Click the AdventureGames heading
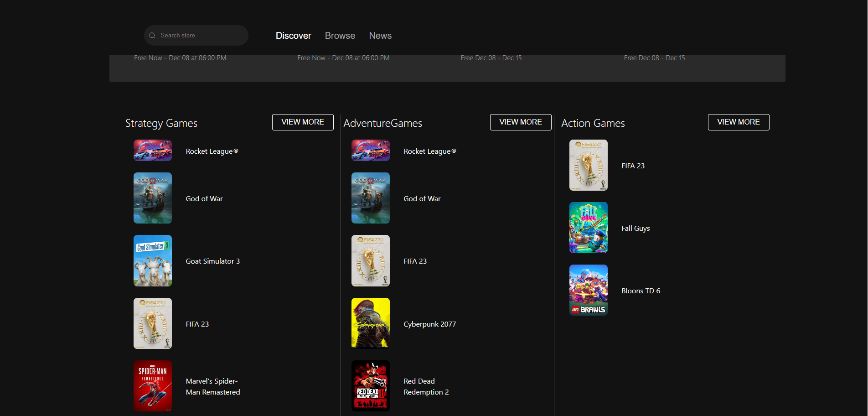The width and height of the screenshot is (868, 416). 383,123
